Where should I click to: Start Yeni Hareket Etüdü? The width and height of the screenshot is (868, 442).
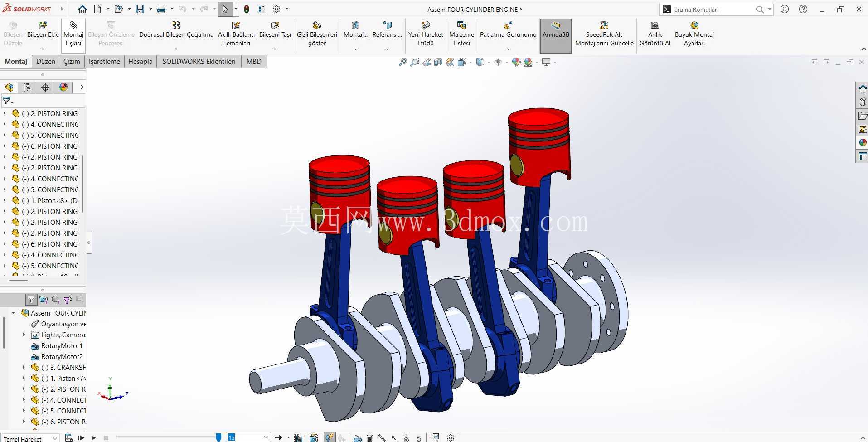click(x=426, y=34)
